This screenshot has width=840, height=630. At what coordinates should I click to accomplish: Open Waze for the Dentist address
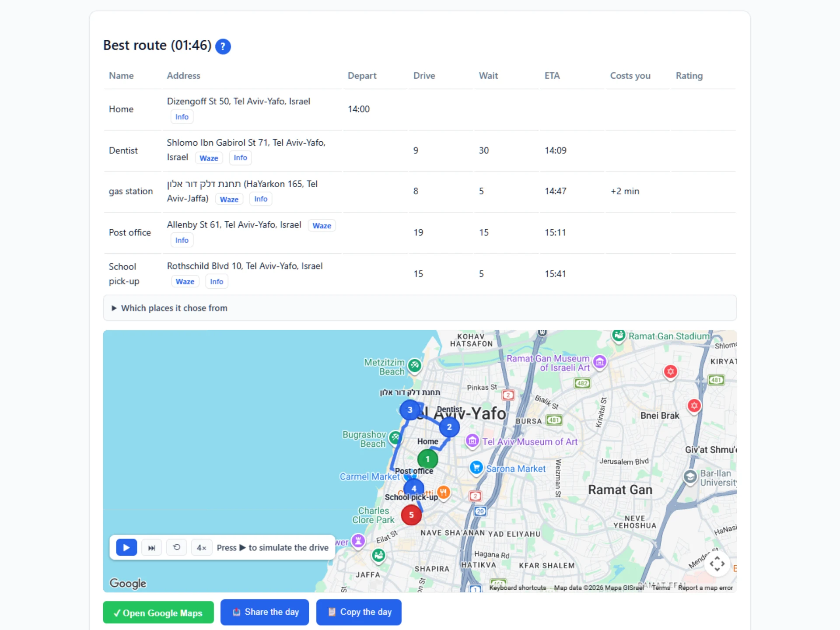click(209, 158)
